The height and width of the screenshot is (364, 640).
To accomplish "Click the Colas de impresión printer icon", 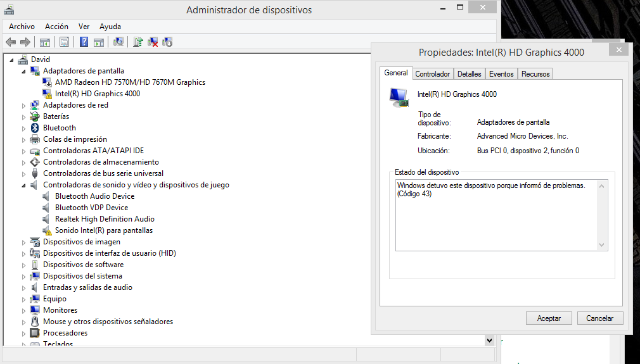I will click(35, 139).
